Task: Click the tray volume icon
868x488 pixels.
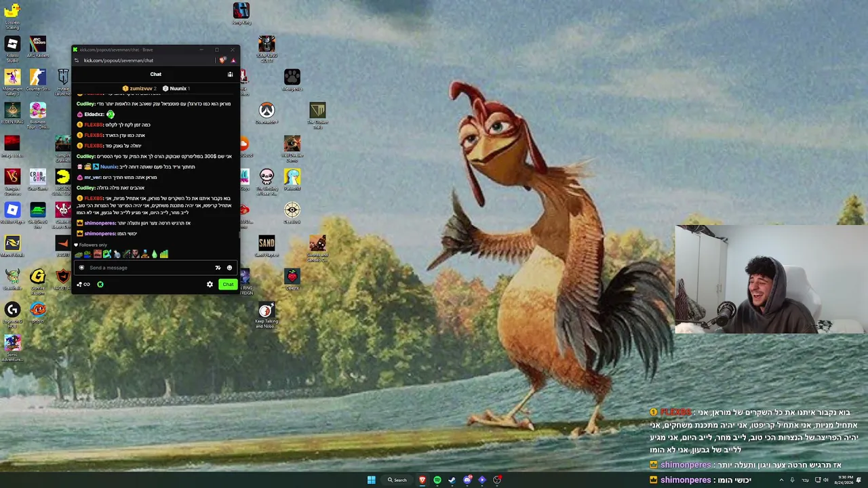Action: 825,480
